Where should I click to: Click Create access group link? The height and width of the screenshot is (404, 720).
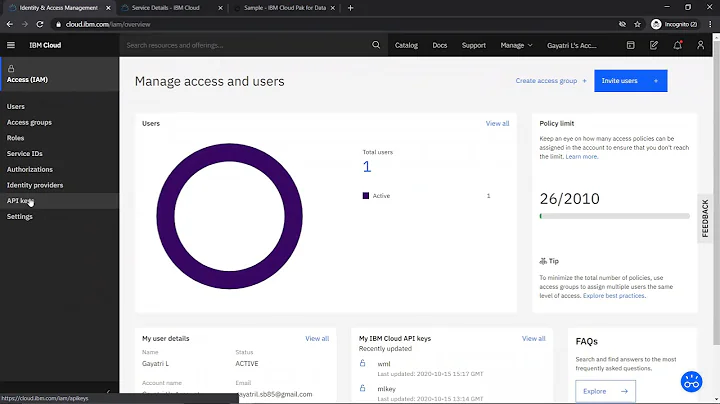pyautogui.click(x=551, y=81)
